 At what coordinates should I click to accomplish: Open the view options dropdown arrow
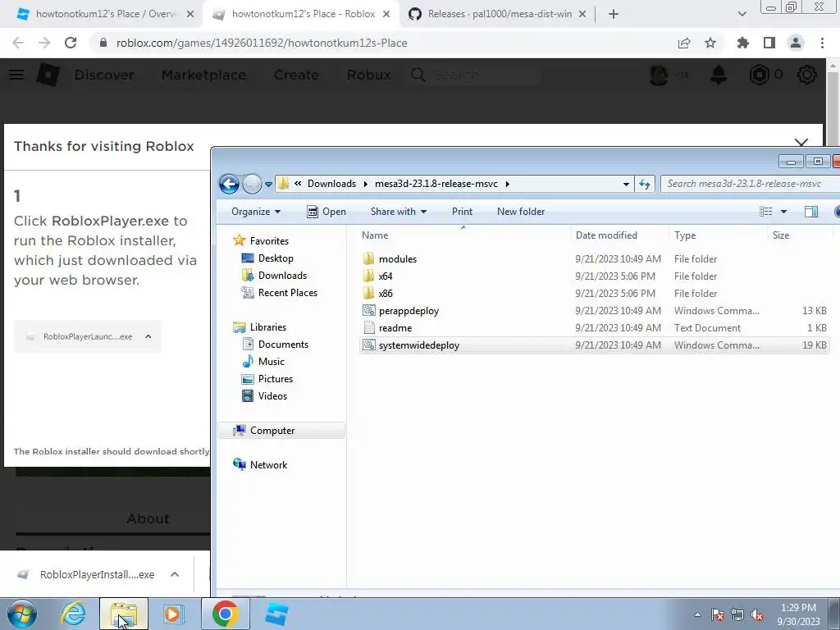coord(783,212)
